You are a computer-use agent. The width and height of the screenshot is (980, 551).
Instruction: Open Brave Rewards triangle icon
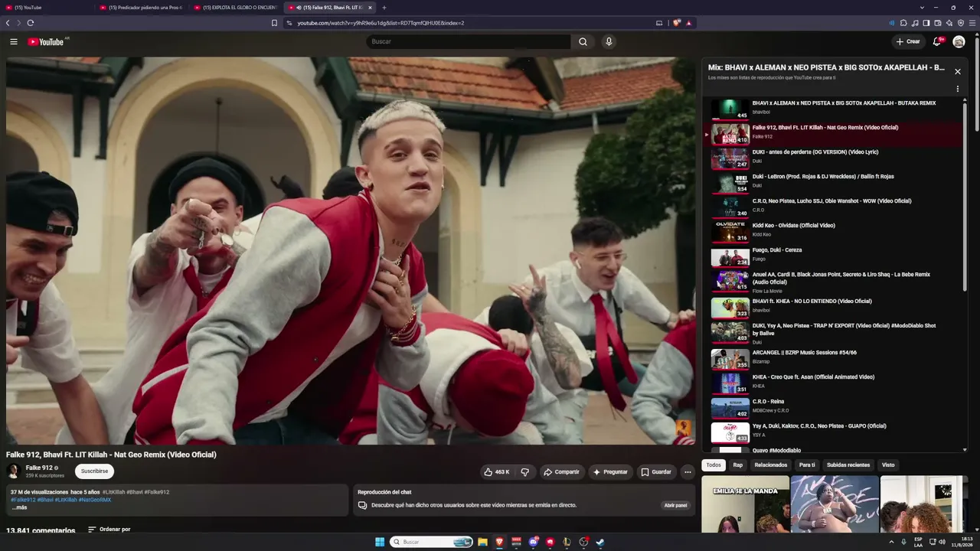click(x=688, y=23)
